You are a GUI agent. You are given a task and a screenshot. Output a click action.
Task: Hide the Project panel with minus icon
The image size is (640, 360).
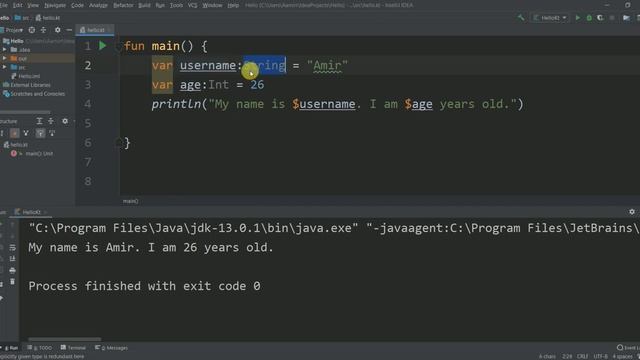point(69,30)
